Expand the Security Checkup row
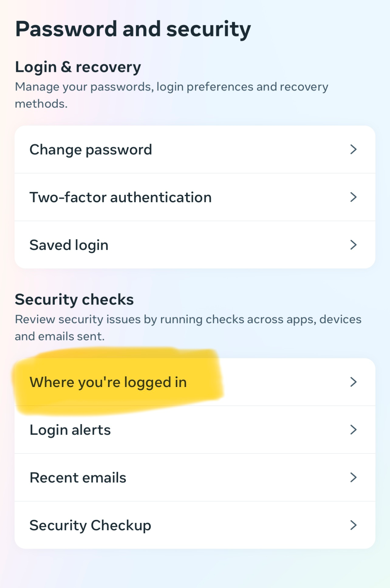This screenshot has height=588, width=390. tap(90, 525)
